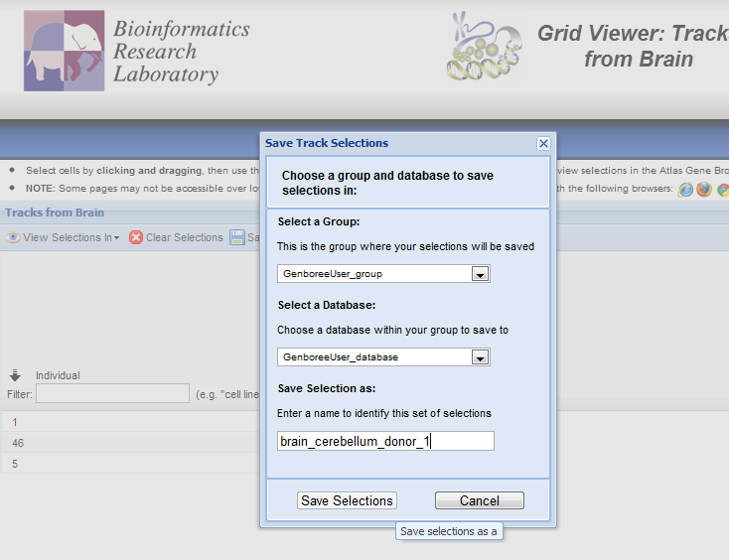Click the Firefox browser icon
The height and width of the screenshot is (560, 729).
pyautogui.click(x=704, y=189)
